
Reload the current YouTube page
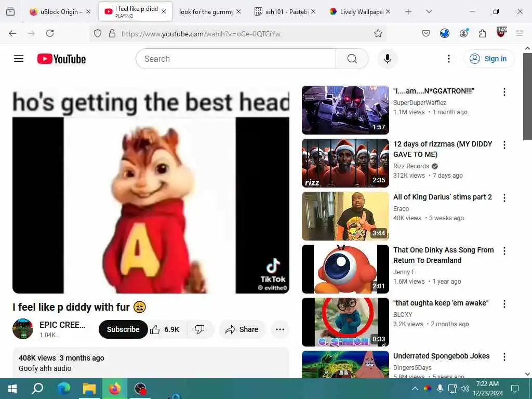50,33
